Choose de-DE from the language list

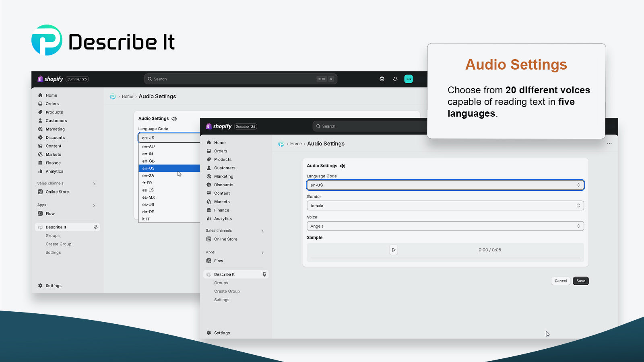pos(169,212)
